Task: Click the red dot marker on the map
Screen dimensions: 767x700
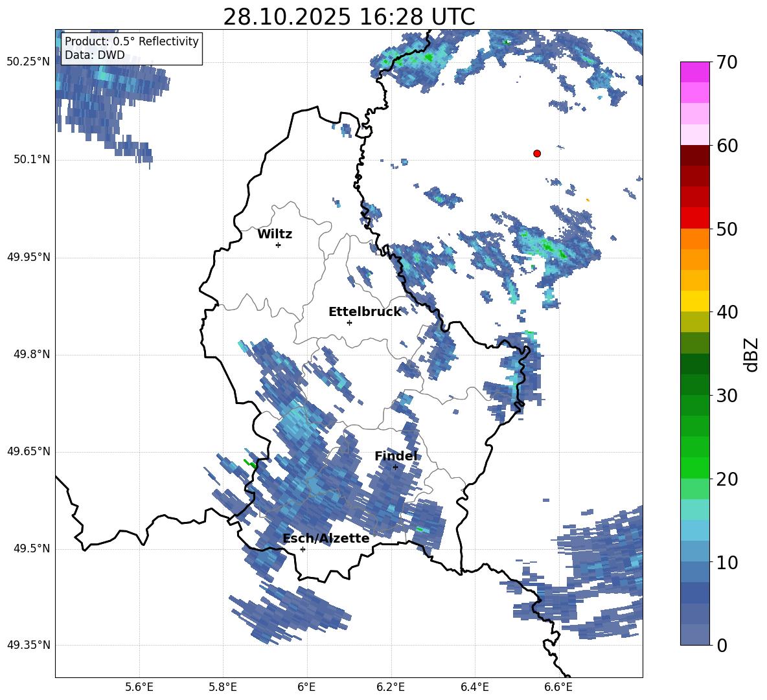Action: (537, 153)
